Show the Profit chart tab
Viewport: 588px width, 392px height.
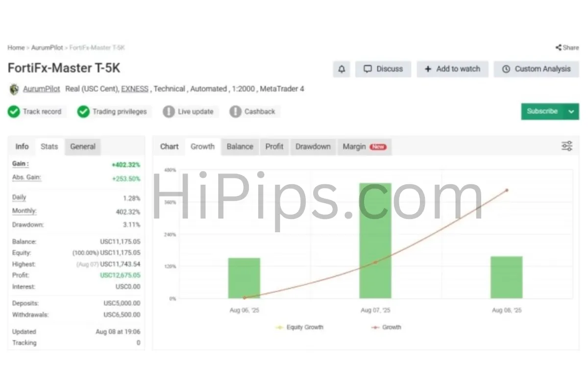point(274,147)
